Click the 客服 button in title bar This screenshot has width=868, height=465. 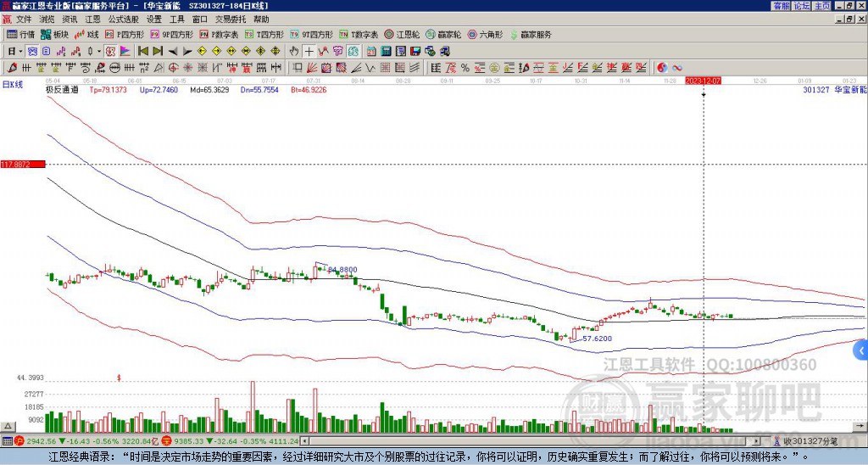click(782, 6)
